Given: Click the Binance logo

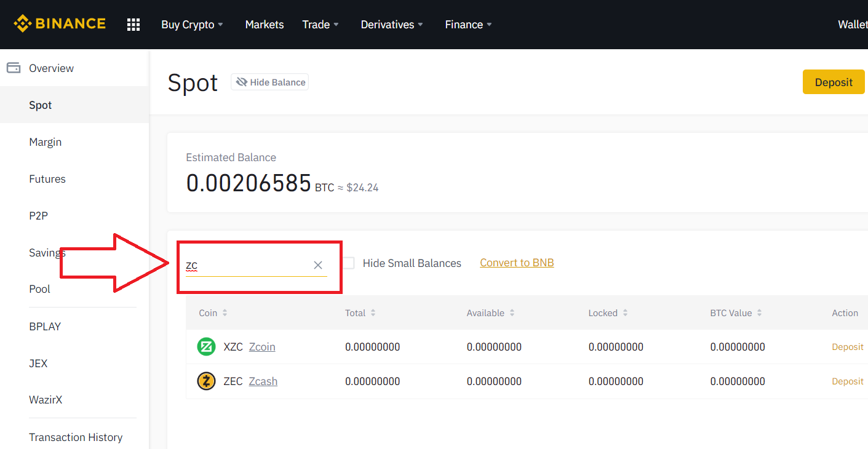Looking at the screenshot, I should tap(60, 24).
